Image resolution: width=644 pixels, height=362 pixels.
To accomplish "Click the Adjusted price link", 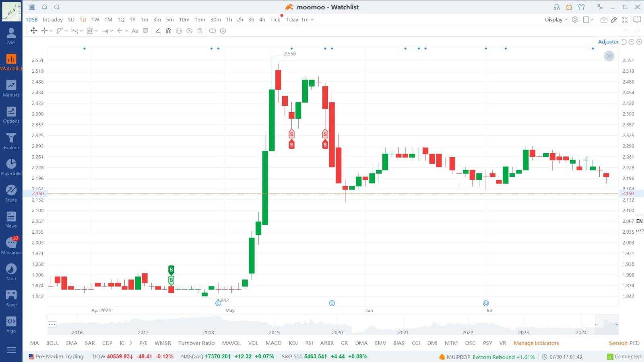I will point(608,42).
